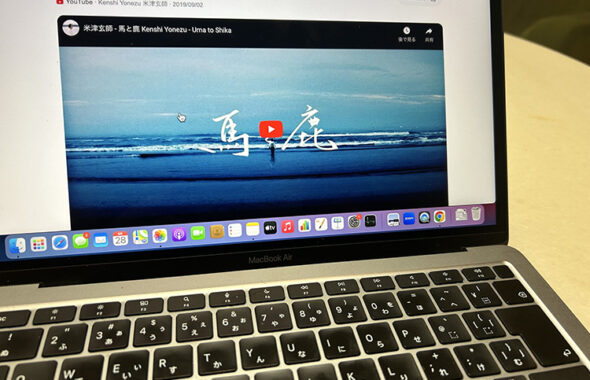590x380 pixels.
Task: Launch the Photos app
Action: 160,236
